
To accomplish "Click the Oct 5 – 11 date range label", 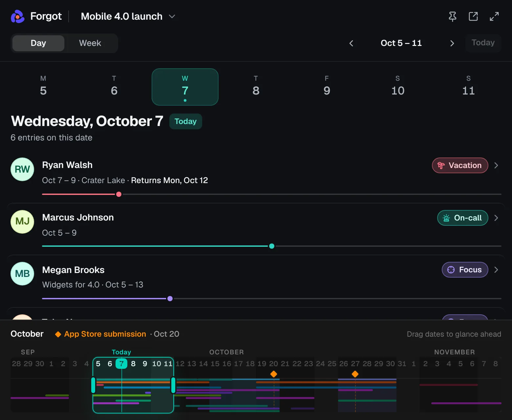I will (401, 43).
